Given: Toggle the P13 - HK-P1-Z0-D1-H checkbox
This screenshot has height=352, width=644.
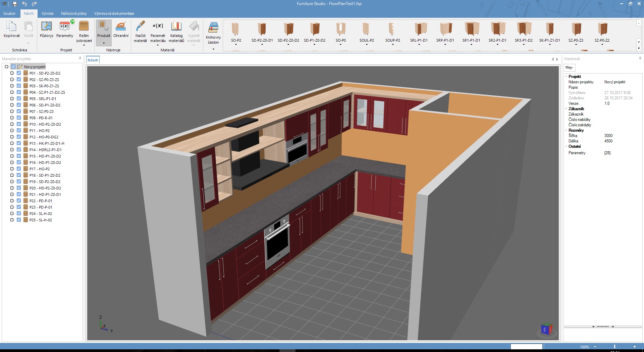Looking at the screenshot, I should 19,143.
